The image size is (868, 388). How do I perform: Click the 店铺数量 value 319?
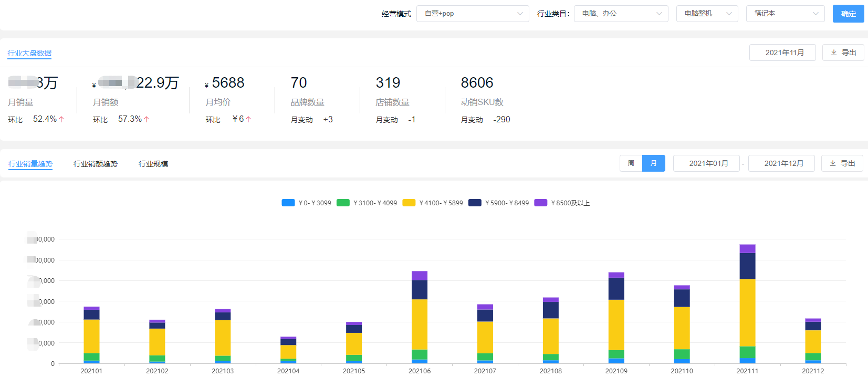click(x=388, y=83)
